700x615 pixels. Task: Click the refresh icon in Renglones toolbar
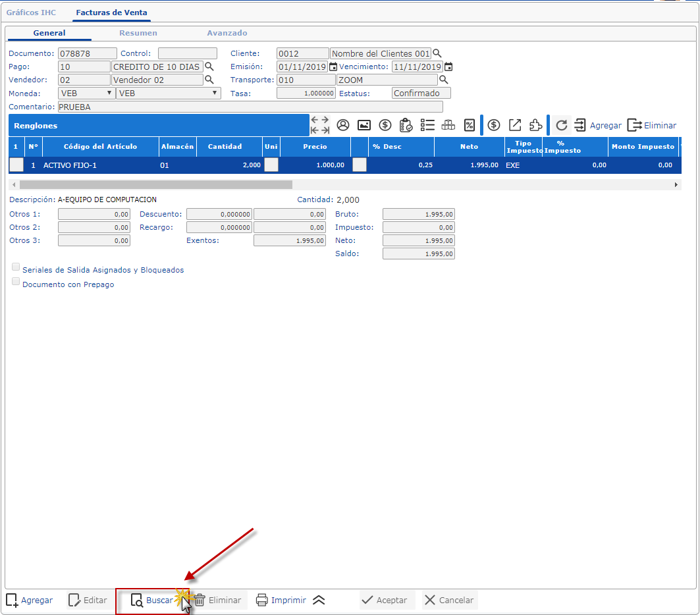pyautogui.click(x=561, y=125)
